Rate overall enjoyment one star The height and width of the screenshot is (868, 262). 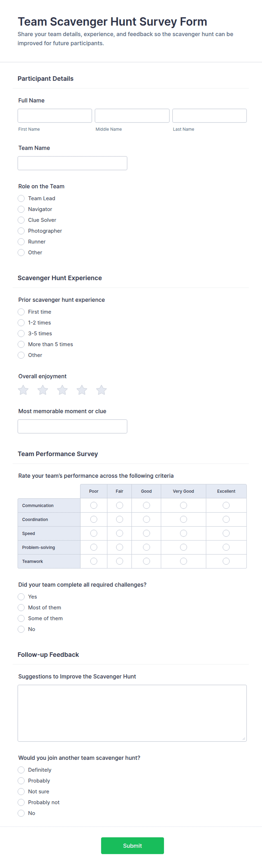[x=23, y=390]
